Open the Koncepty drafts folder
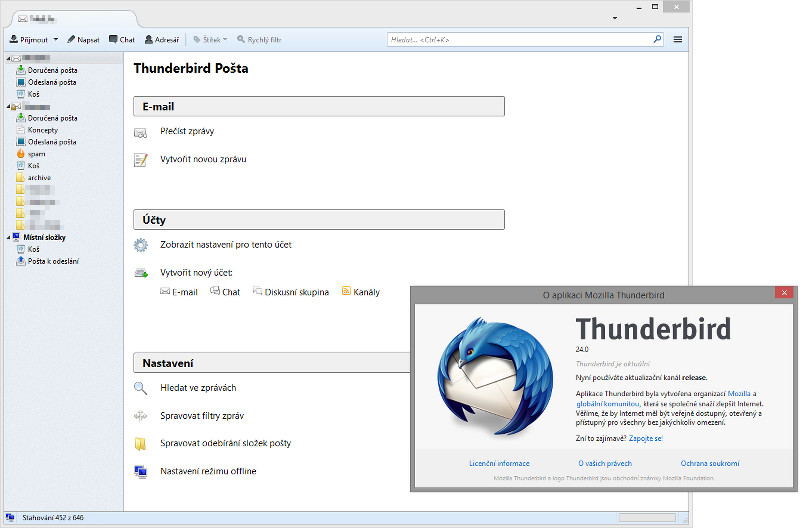The width and height of the screenshot is (800, 528). [x=42, y=130]
